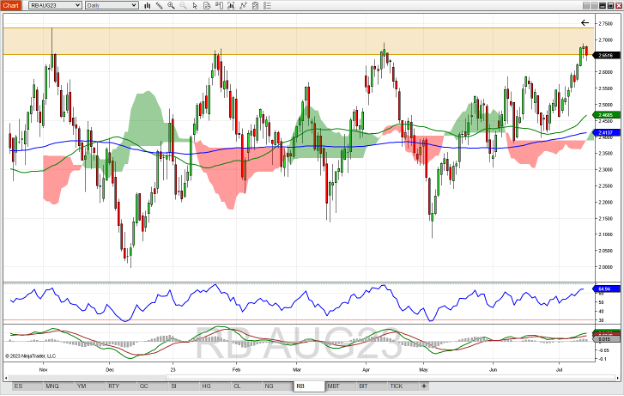Open the indicators icon
Screen dimensions: 624x396
(x=243, y=6)
